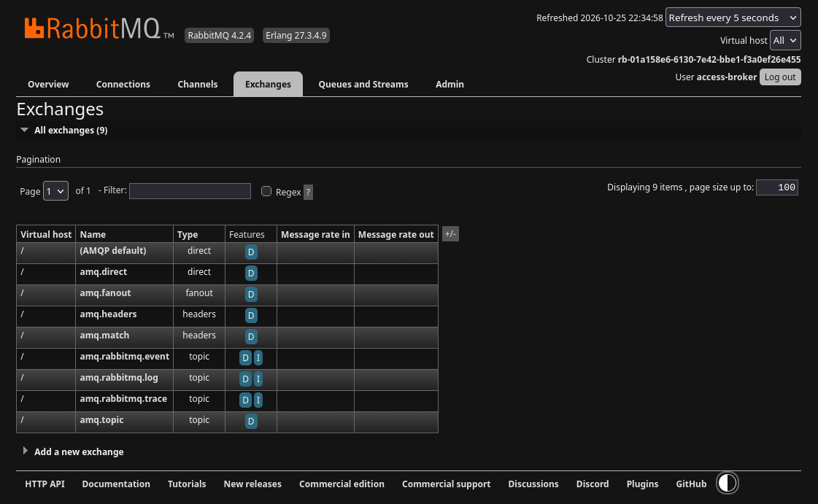
Task: Open the Discussions footer link
Action: 533,484
